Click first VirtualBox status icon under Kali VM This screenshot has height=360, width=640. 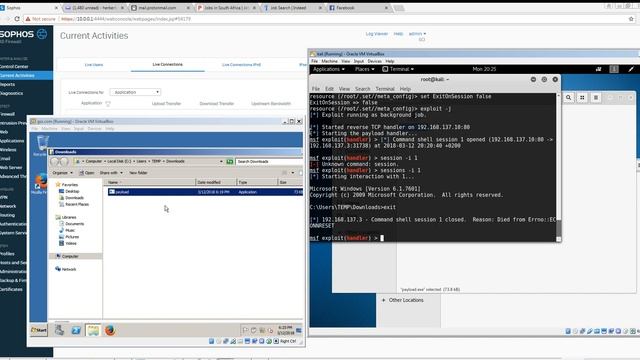pos(568,331)
